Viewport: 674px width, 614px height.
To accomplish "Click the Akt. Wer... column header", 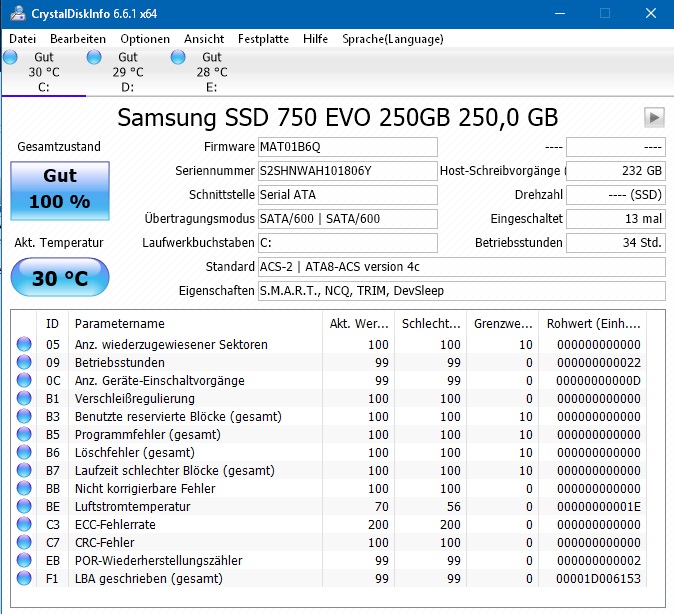I will 358,324.
